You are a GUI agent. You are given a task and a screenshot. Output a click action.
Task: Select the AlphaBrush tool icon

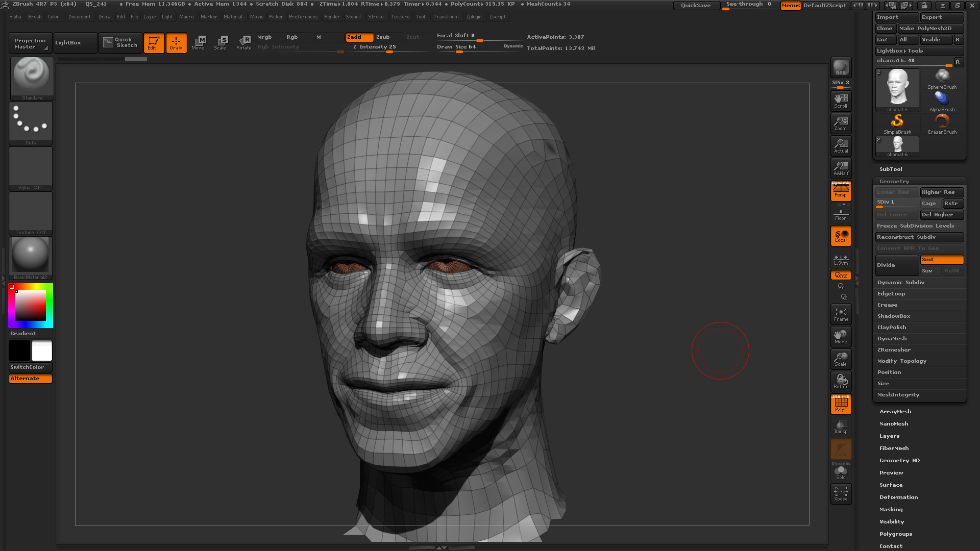942,102
